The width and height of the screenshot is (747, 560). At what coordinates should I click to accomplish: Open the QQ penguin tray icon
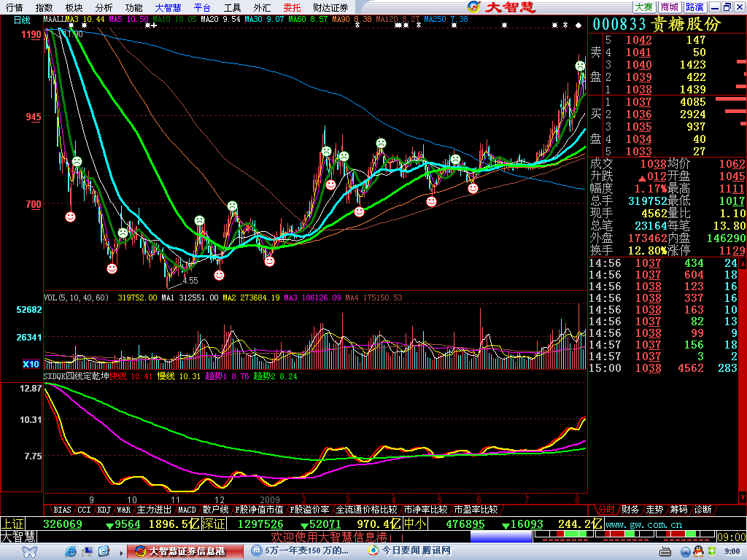(698, 551)
